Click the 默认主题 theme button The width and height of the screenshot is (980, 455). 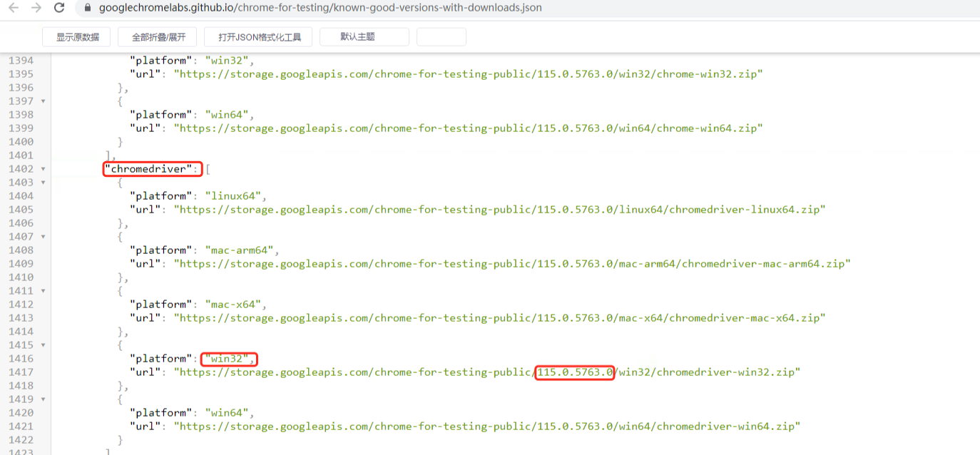(364, 36)
